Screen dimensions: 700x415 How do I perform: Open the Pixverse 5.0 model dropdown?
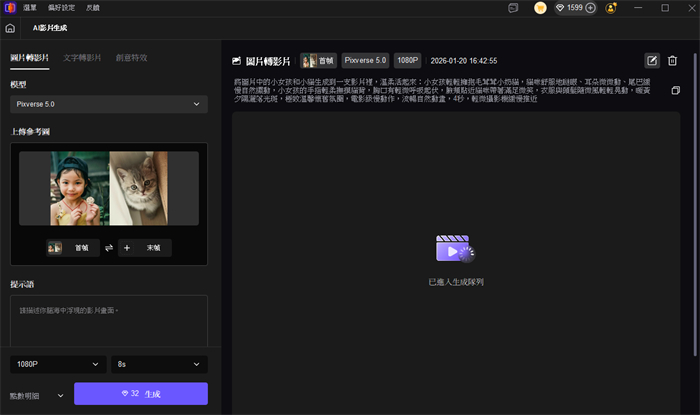pyautogui.click(x=109, y=104)
